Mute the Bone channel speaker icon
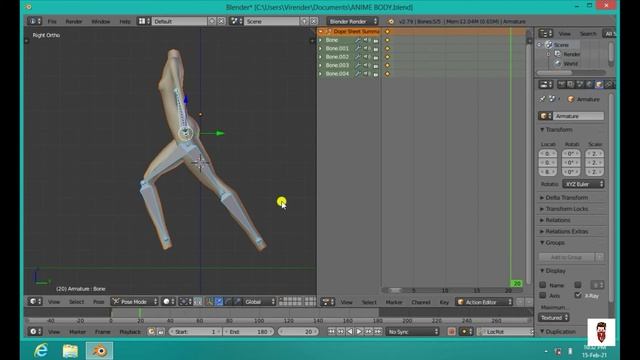640x360 pixels. (367, 40)
